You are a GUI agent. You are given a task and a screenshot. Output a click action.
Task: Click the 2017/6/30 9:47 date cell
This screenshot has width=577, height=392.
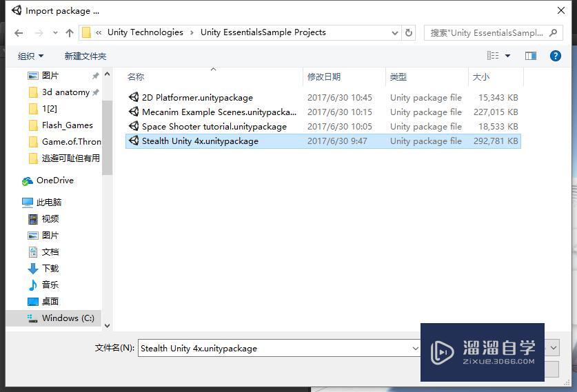click(x=337, y=141)
